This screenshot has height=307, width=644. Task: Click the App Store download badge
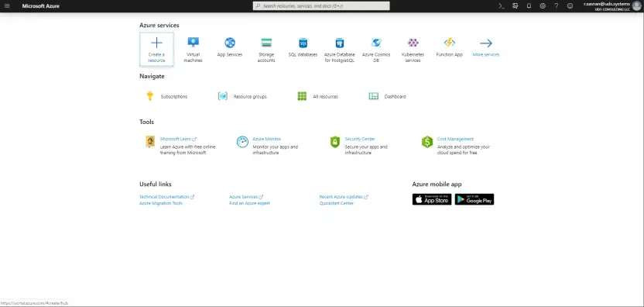click(432, 199)
